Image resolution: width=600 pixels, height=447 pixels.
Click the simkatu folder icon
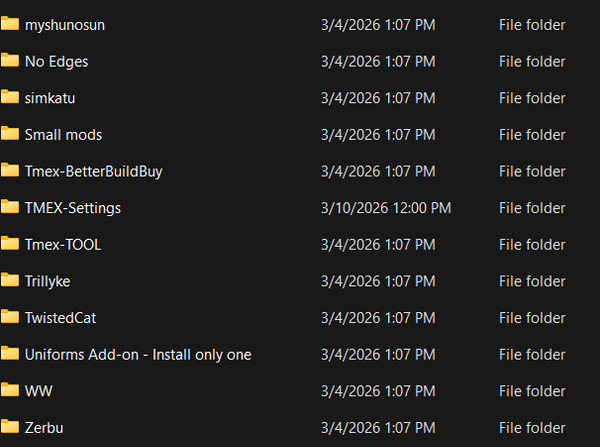[10, 97]
